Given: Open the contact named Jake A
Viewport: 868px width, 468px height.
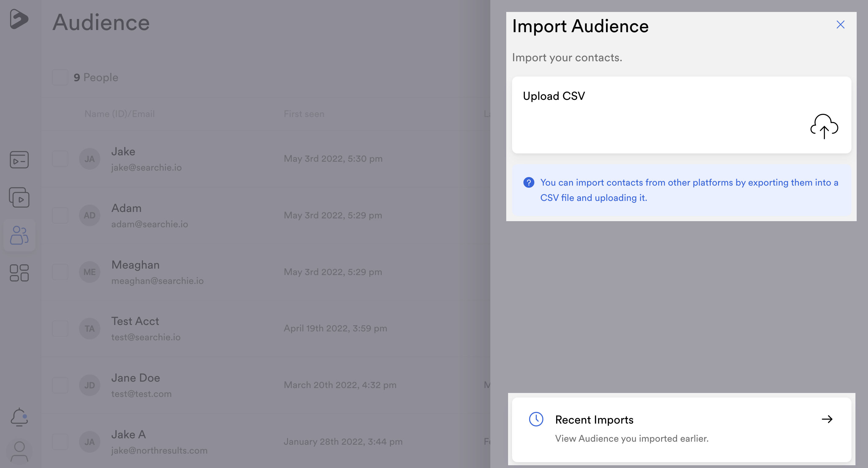Looking at the screenshot, I should 128,435.
